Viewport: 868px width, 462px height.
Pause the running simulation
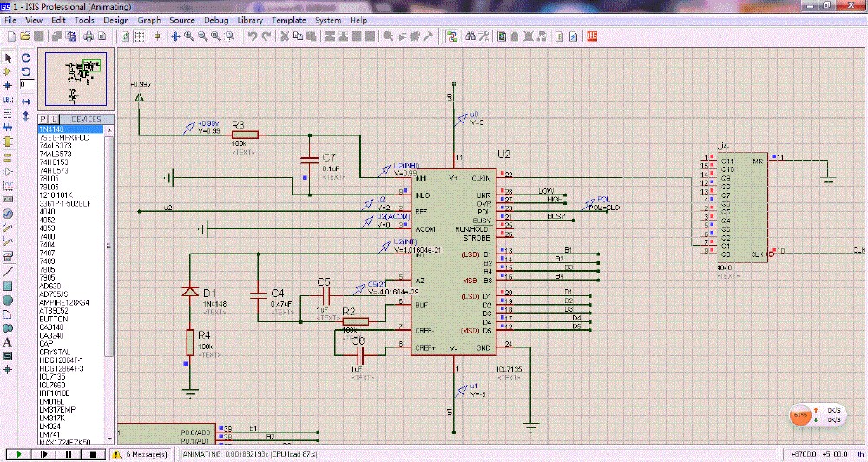click(x=67, y=454)
